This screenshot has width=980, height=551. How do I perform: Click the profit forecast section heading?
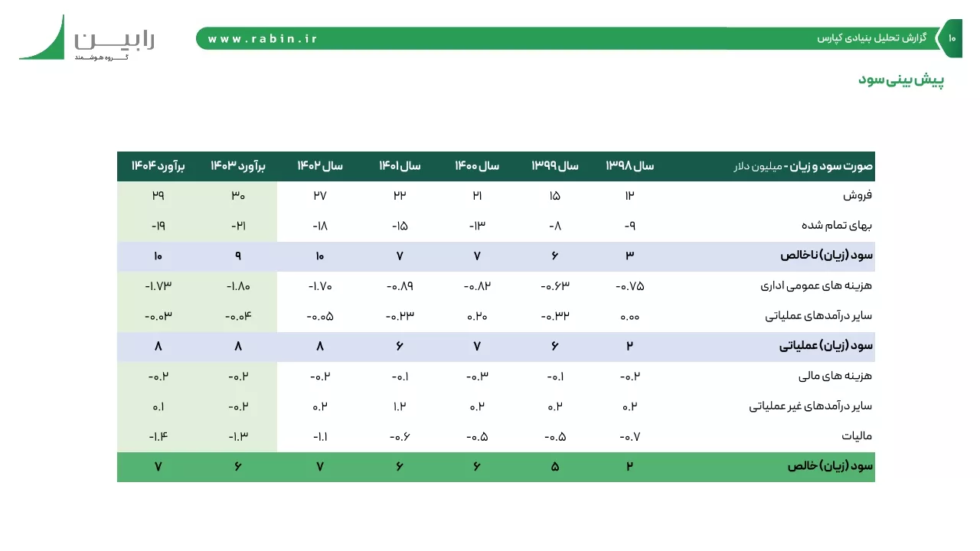coord(901,80)
